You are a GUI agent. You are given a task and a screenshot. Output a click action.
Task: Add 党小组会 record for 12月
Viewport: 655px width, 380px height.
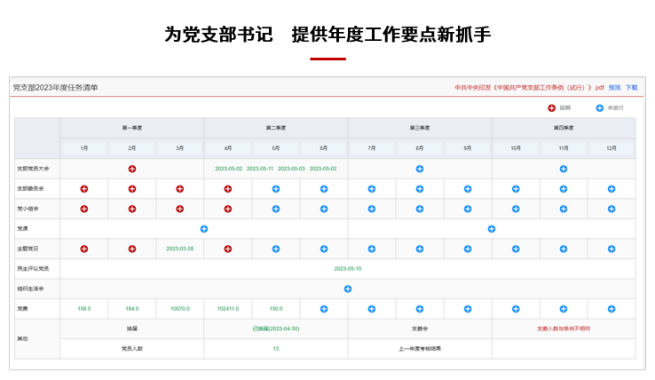(x=612, y=209)
